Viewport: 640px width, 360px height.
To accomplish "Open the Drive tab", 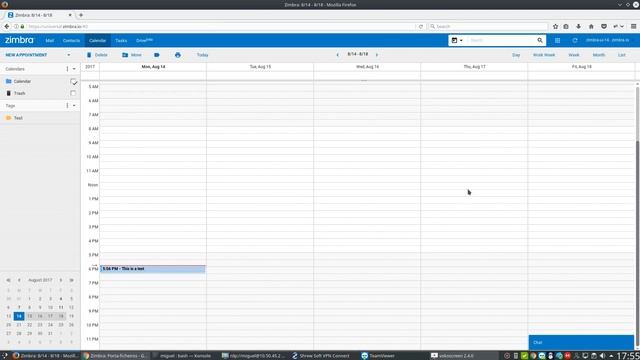I will pos(144,40).
